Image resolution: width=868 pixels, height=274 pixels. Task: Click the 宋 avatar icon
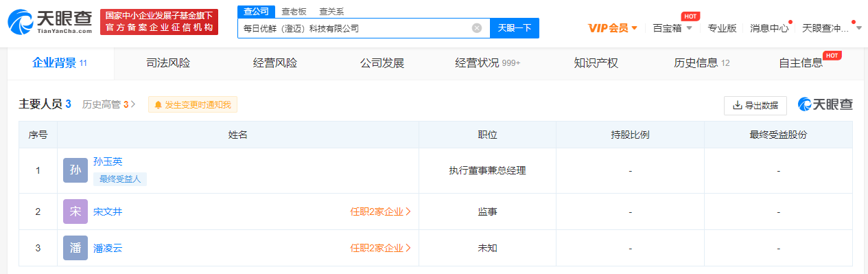(x=75, y=212)
